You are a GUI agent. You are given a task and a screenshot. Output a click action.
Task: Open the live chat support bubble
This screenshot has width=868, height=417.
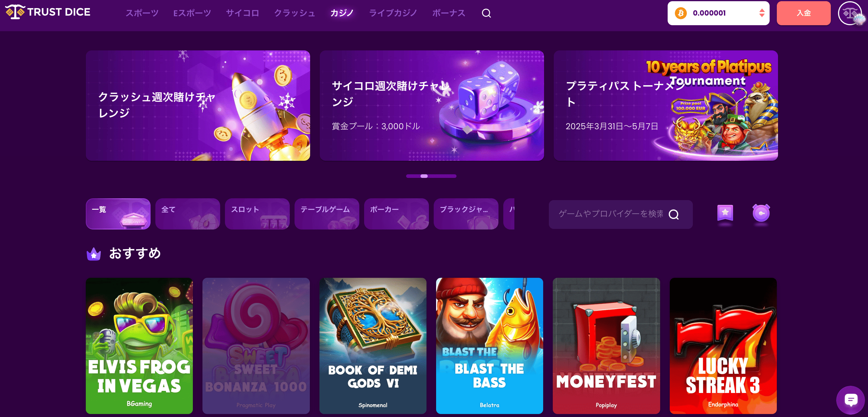[x=851, y=400]
